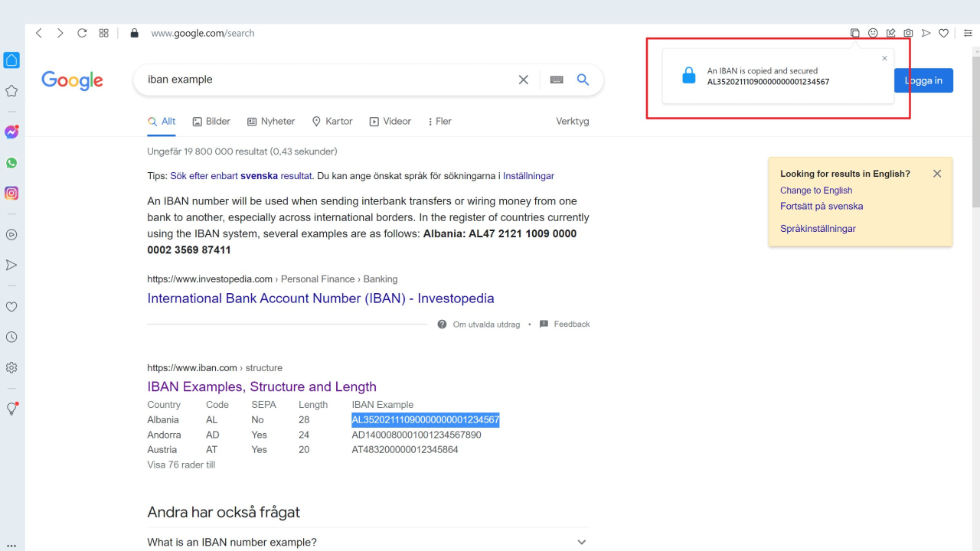
Task: Clear the search box with X
Action: pos(524,80)
